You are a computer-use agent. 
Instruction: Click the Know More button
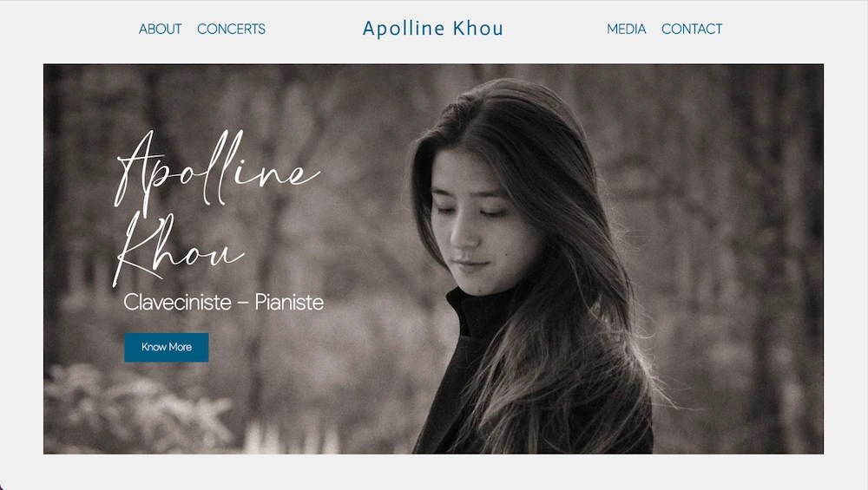pos(166,347)
